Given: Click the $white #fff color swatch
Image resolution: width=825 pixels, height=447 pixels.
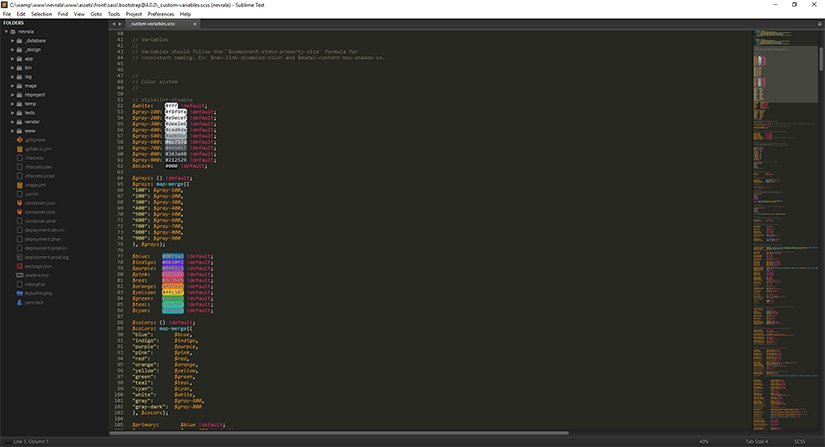Looking at the screenshot, I should (x=171, y=106).
